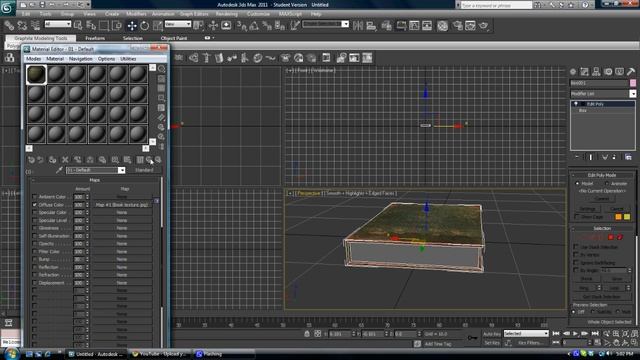This screenshot has width=640, height=360.
Task: Click the Pick Material eyedropper icon
Action: click(x=59, y=170)
